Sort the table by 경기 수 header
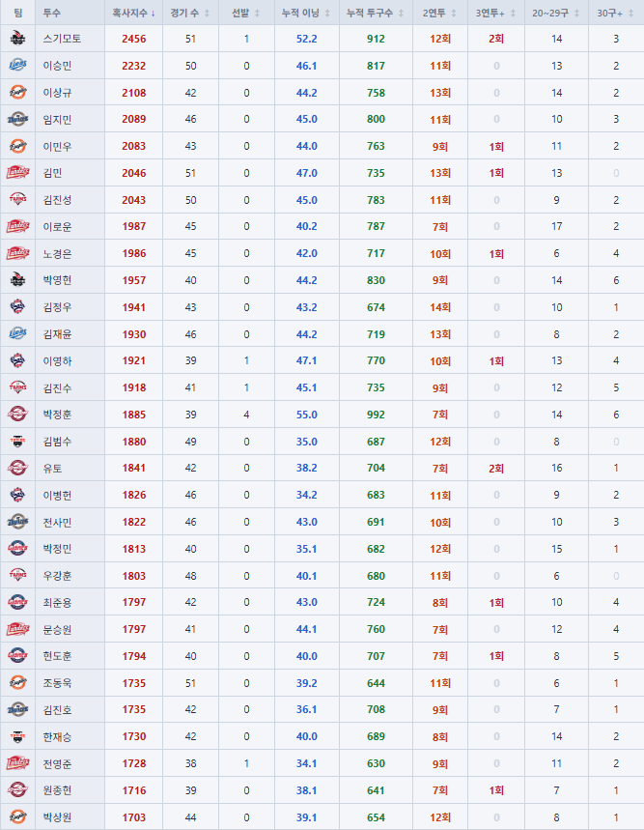 pyautogui.click(x=190, y=13)
